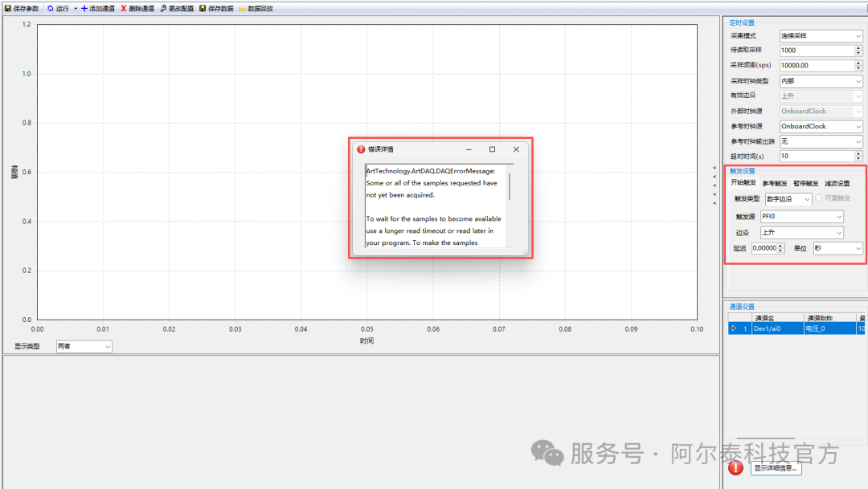Switch to the 滤波设置 filter settings tab
Viewport: 868px width, 489px height.
click(837, 183)
